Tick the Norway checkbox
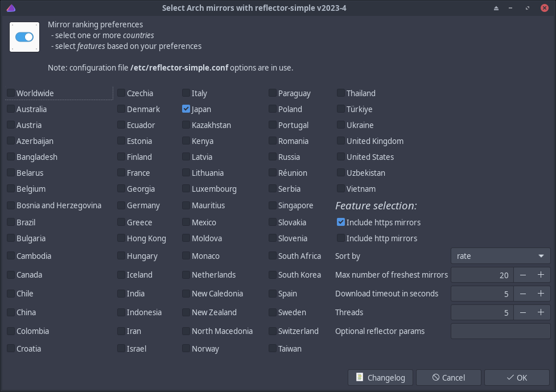556x392 pixels. click(x=186, y=348)
